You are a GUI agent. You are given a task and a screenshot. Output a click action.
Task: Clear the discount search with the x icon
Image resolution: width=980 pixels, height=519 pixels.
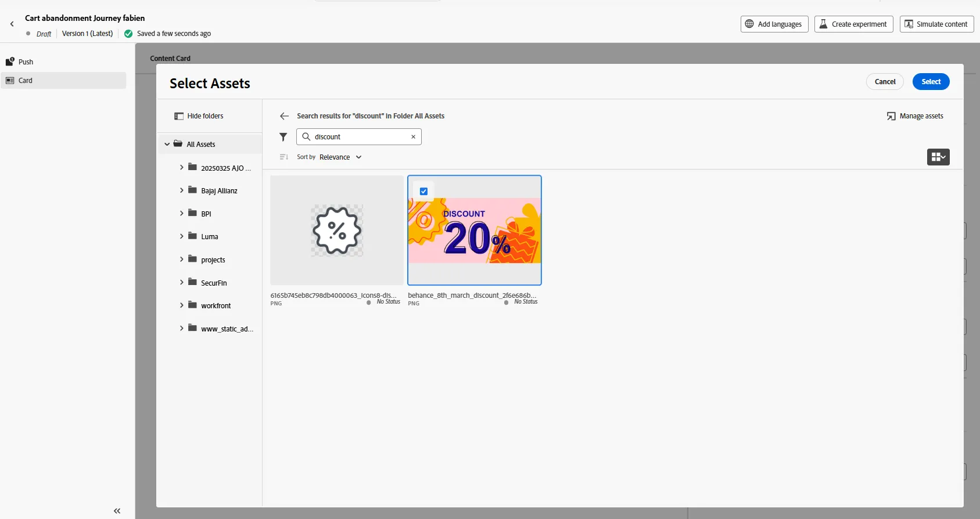(413, 137)
